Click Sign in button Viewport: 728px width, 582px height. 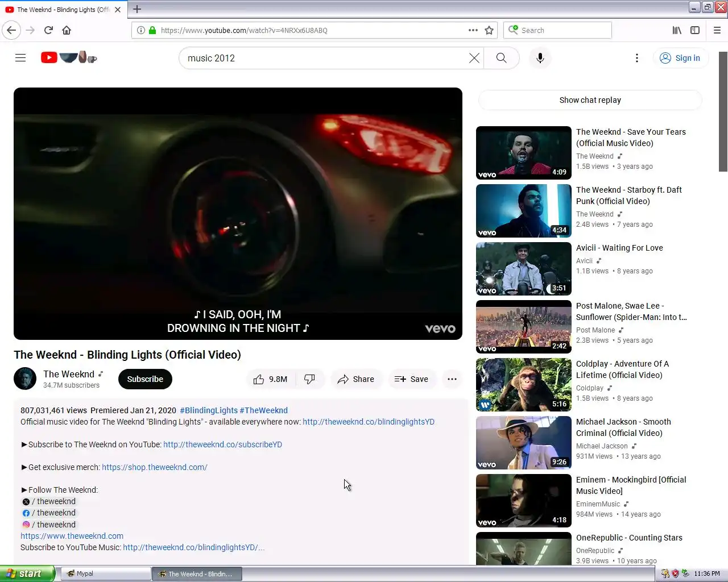pos(680,58)
